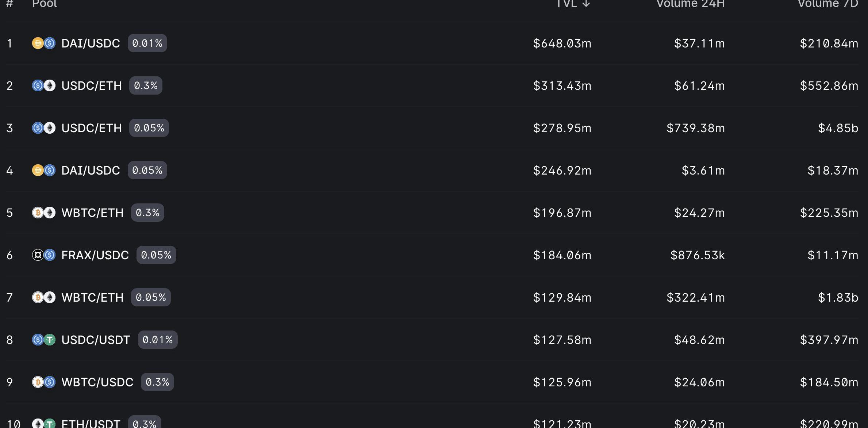868x428 pixels.
Task: Click the Pool column header
Action: click(x=45, y=4)
